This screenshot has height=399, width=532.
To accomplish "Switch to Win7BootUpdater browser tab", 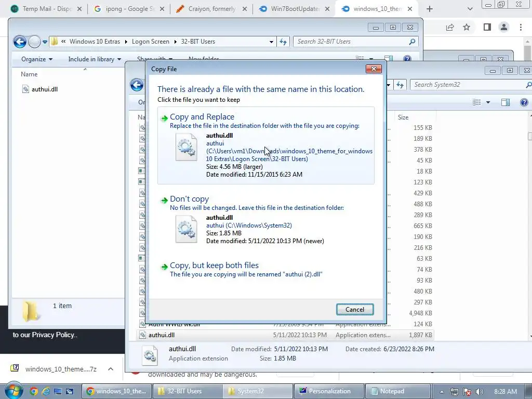I will click(294, 9).
